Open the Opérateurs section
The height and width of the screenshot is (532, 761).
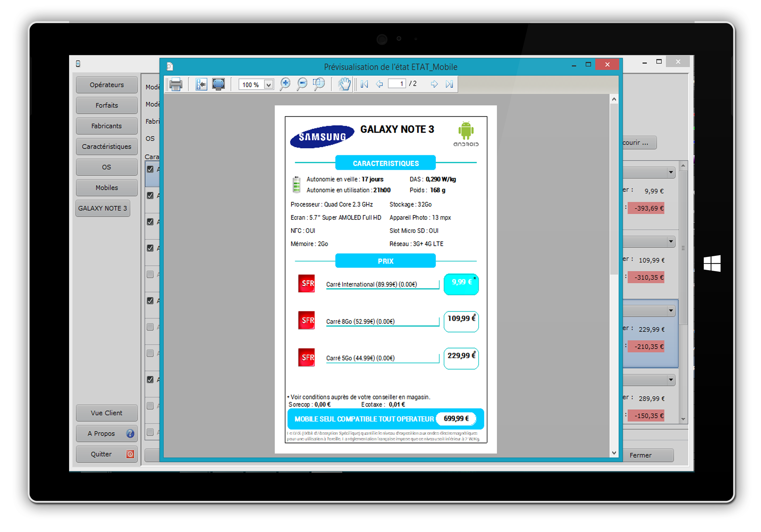point(107,85)
